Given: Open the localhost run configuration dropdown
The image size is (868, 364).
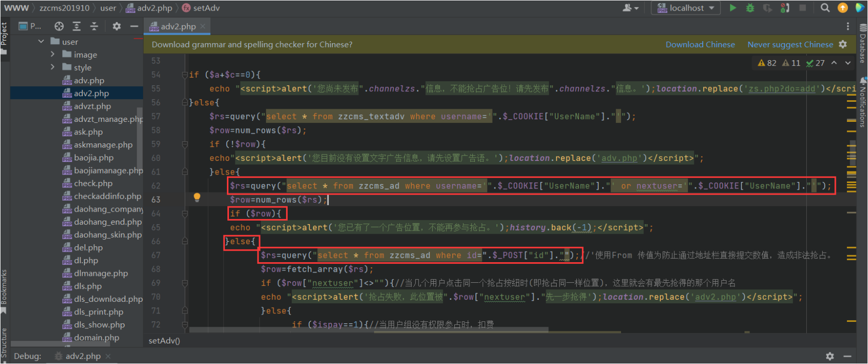Looking at the screenshot, I should (686, 8).
